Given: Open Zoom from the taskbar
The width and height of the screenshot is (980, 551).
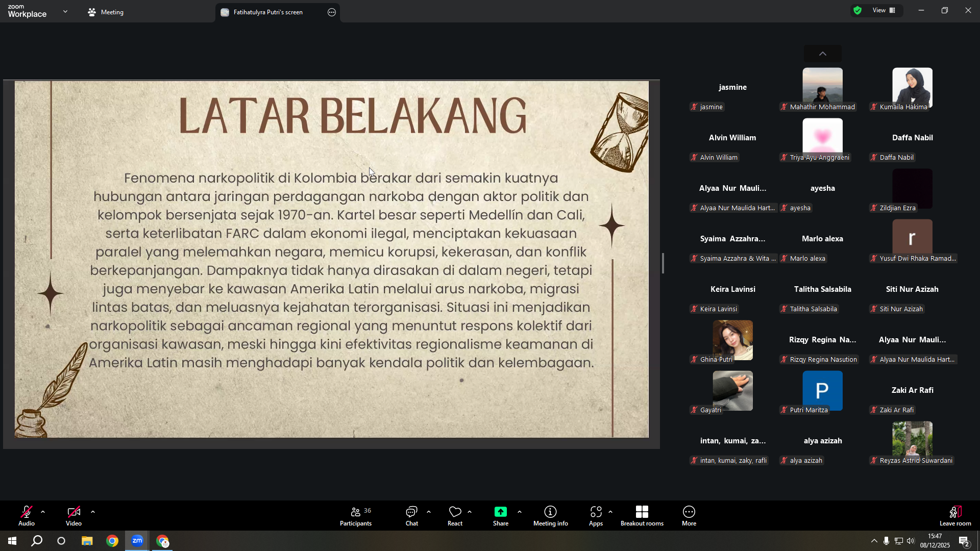Looking at the screenshot, I should click(137, 541).
